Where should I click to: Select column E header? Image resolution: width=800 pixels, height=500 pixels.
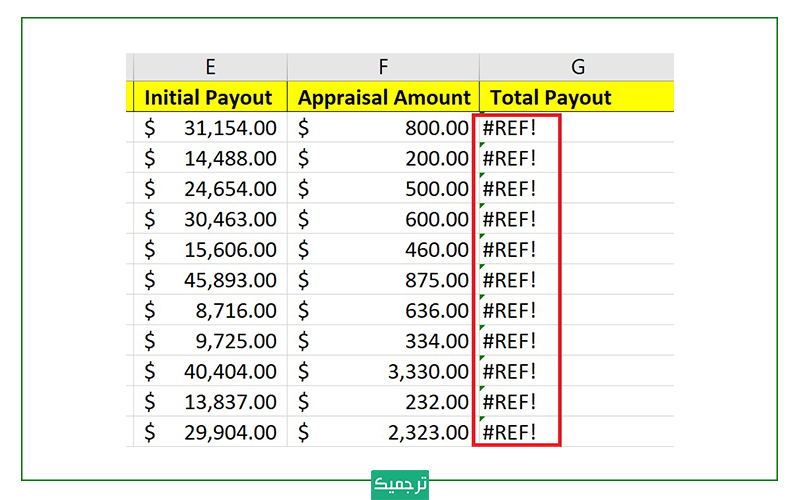click(x=209, y=67)
